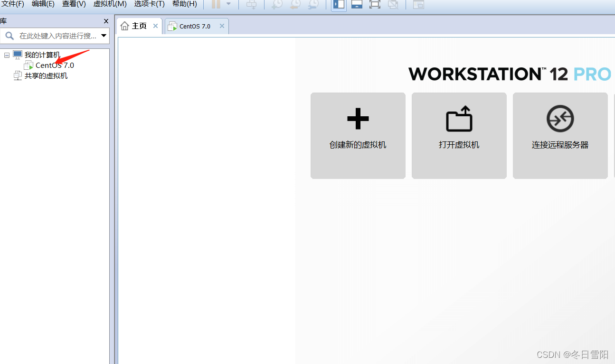Click the Unity mode icon
This screenshot has width=615, height=364.
(393, 4)
